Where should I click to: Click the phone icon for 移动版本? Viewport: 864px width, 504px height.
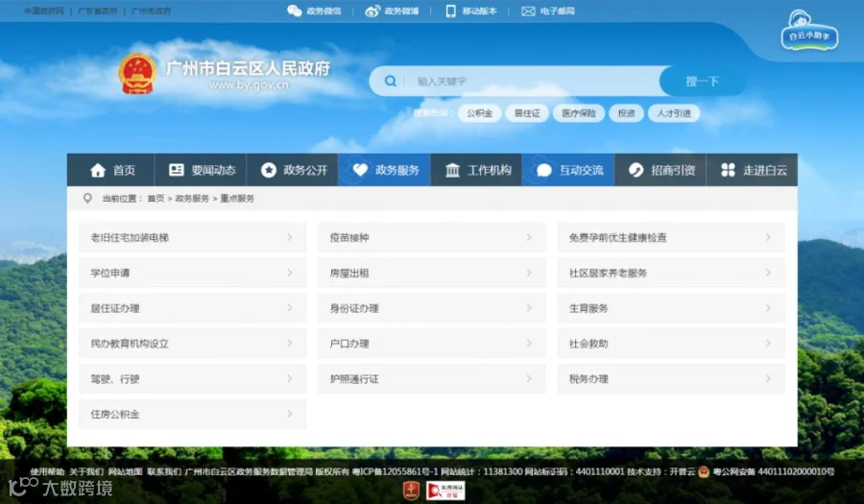tap(451, 11)
